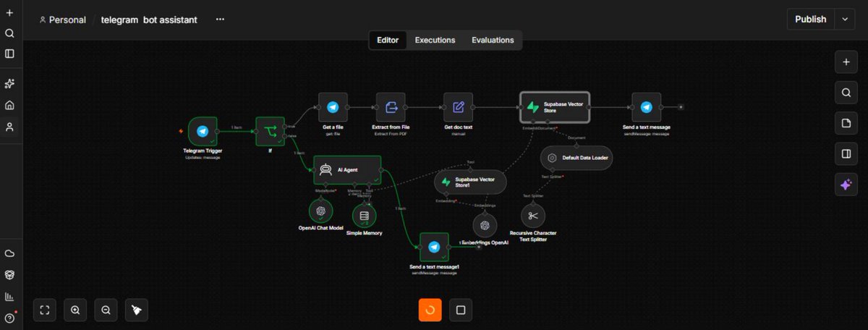Viewport: 868px width, 330px height.
Task: Go to the home overview icon
Action: [9, 105]
